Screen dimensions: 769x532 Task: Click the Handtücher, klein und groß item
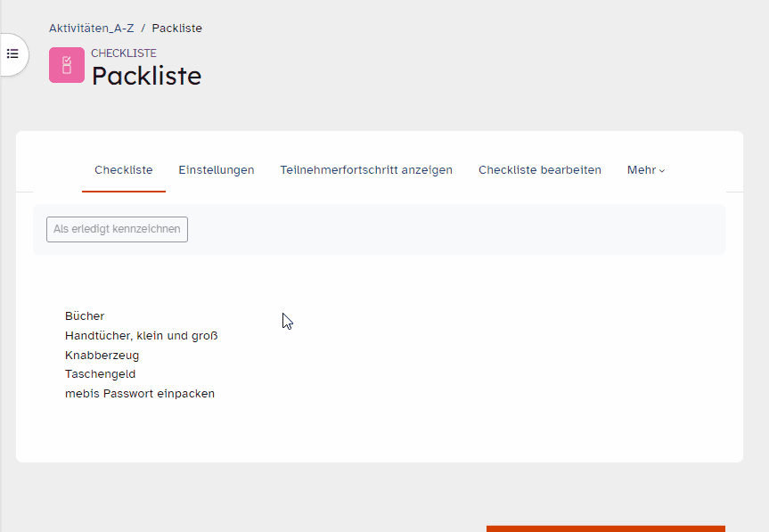(x=142, y=336)
